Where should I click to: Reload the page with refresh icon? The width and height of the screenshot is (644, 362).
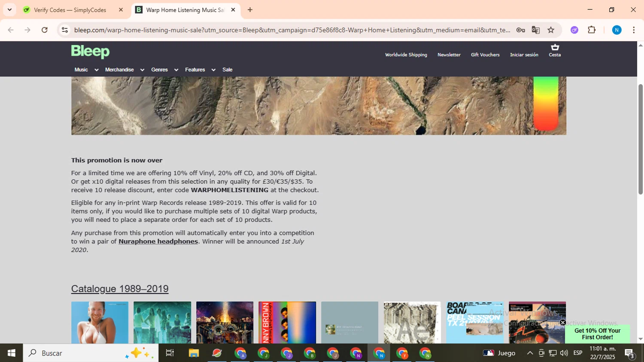coord(45,30)
